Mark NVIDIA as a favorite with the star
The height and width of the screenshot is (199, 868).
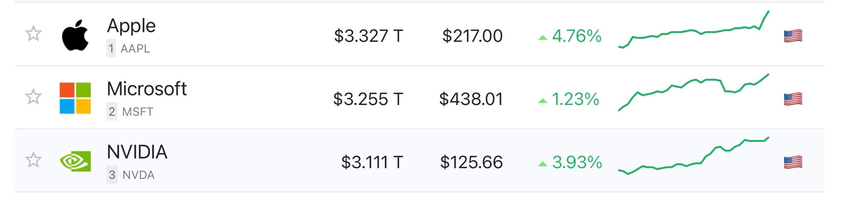(33, 160)
